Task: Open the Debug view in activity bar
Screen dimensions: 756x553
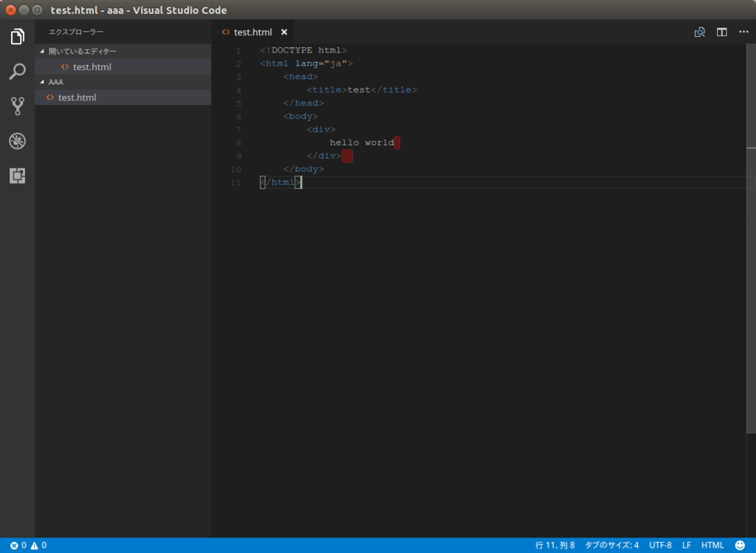Action: pyautogui.click(x=18, y=141)
